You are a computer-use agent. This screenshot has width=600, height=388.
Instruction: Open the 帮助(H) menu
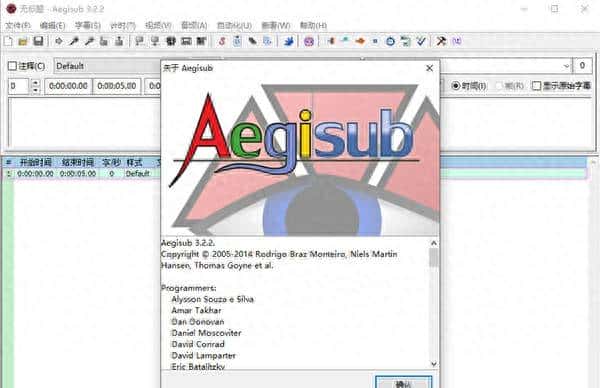pyautogui.click(x=313, y=26)
